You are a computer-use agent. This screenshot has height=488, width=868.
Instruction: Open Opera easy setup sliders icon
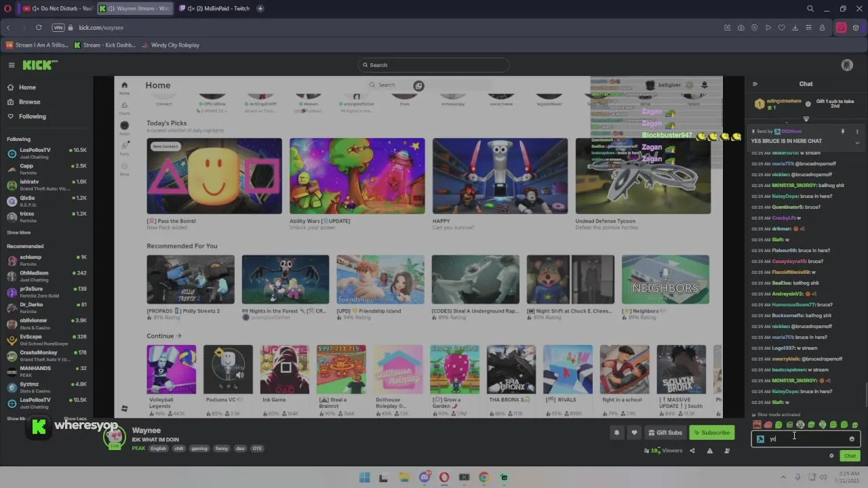coord(809,28)
